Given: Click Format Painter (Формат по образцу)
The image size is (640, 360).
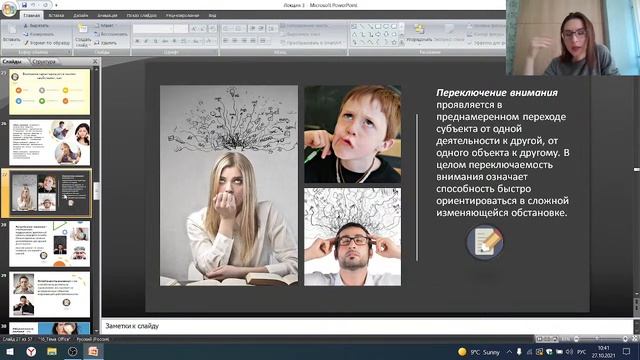Looking at the screenshot, I should click(x=47, y=42).
